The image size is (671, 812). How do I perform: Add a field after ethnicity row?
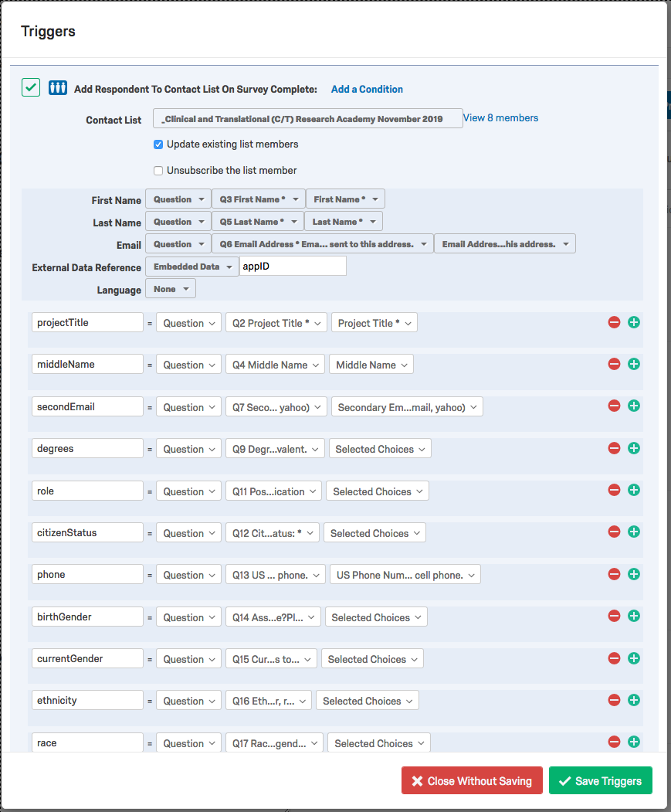634,700
